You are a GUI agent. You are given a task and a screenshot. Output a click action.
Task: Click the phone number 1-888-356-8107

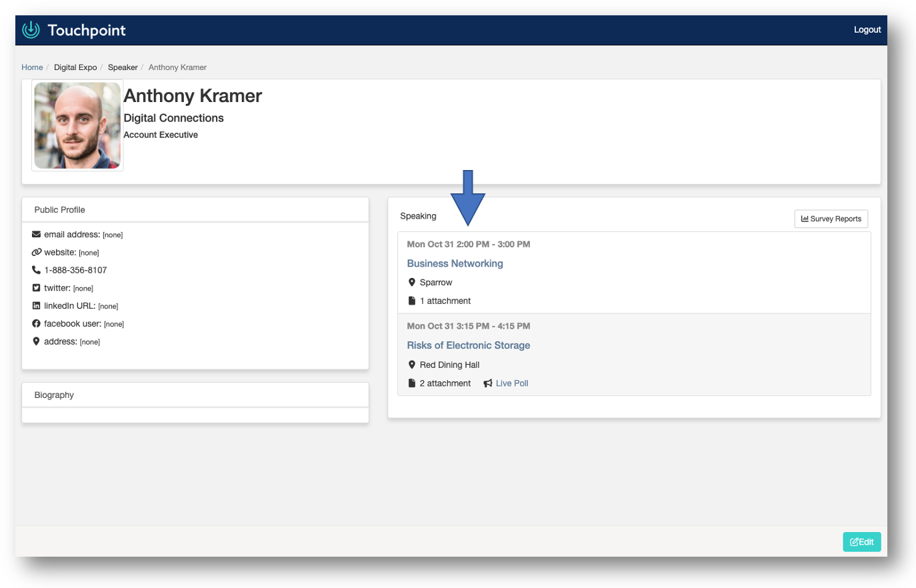[x=75, y=270]
